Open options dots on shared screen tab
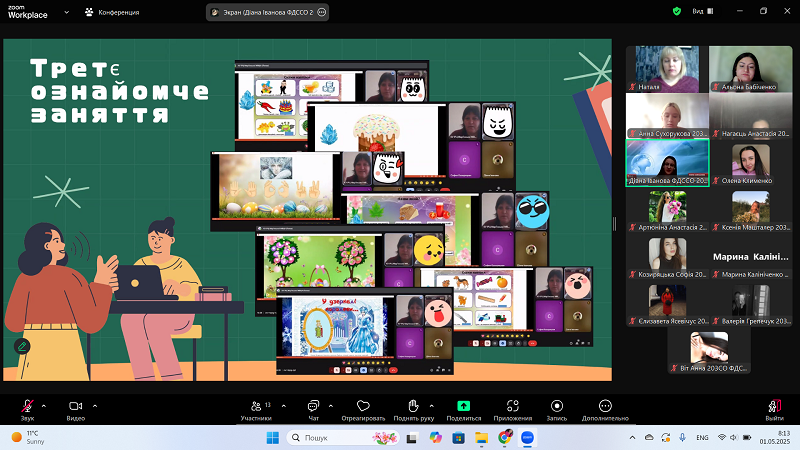This screenshot has width=800, height=450. coord(321,12)
